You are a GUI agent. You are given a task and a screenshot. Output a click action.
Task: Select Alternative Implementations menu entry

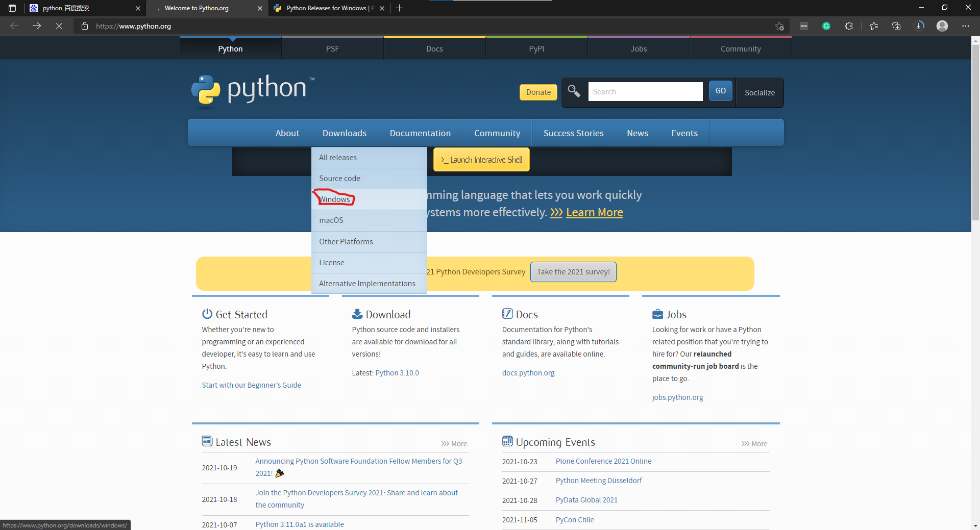click(369, 284)
